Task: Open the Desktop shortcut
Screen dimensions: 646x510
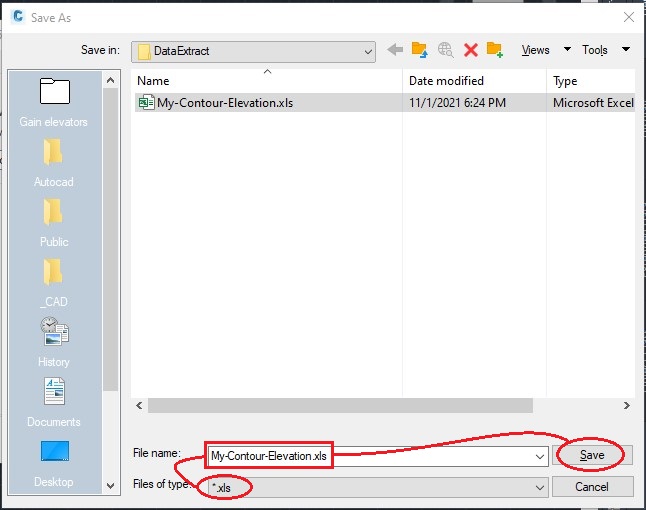Action: pos(54,464)
